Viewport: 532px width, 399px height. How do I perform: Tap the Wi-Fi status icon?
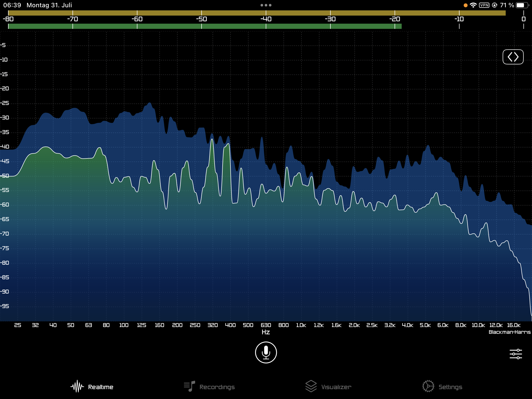click(x=473, y=5)
